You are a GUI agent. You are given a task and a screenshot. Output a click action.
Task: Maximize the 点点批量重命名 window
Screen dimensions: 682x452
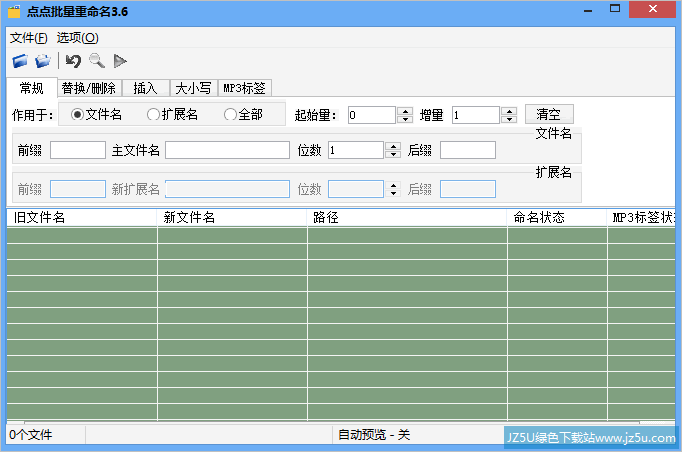click(615, 9)
